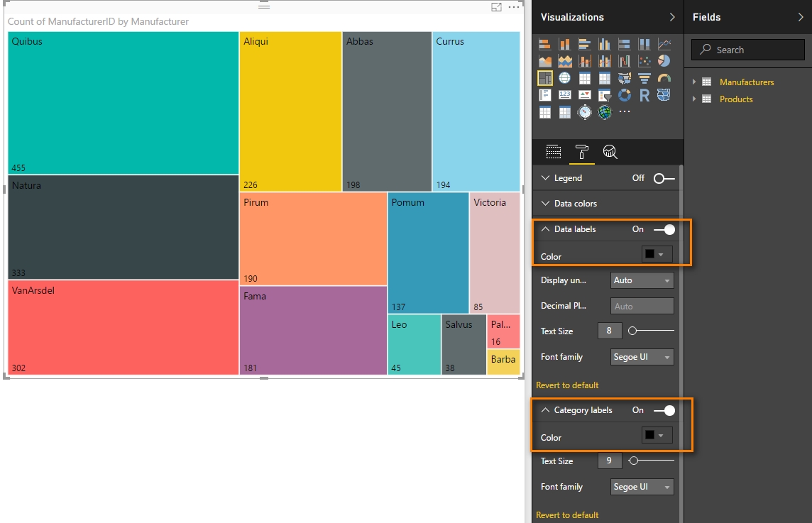Screen dimensions: 812x523
Task: Select the card (123) visualization
Action: click(564, 95)
